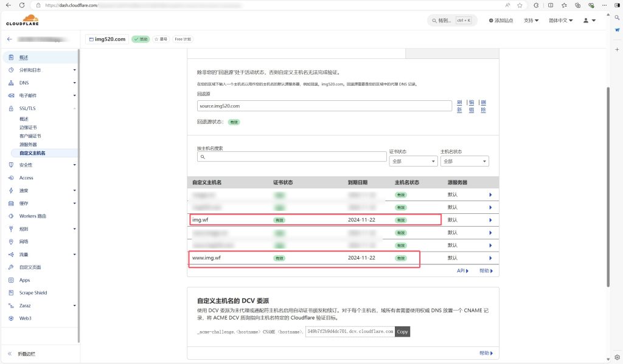Open the 源服务器 submenu item
Screen dimensions: 623x364
tap(28, 145)
